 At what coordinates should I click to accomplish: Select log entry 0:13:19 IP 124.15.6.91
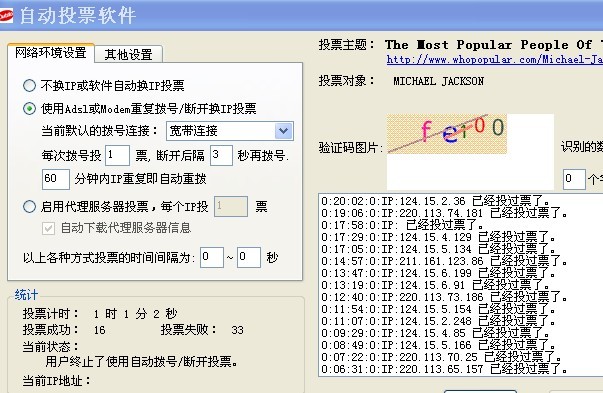[436, 285]
